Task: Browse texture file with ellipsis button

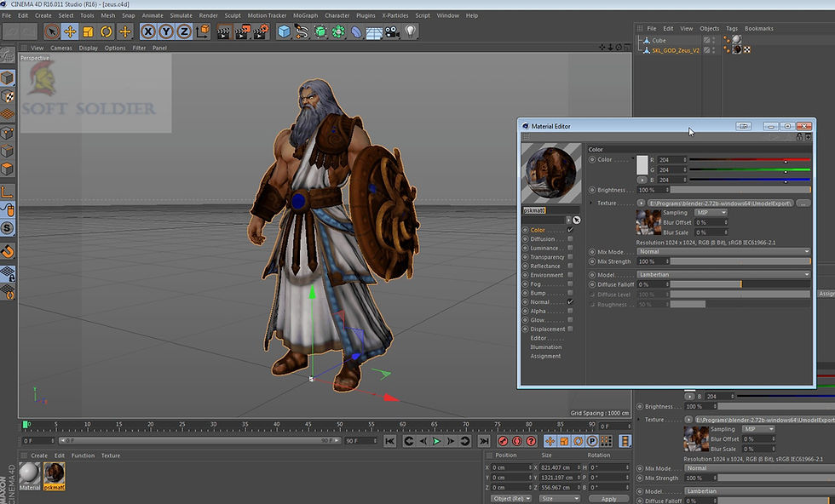Action: point(803,203)
